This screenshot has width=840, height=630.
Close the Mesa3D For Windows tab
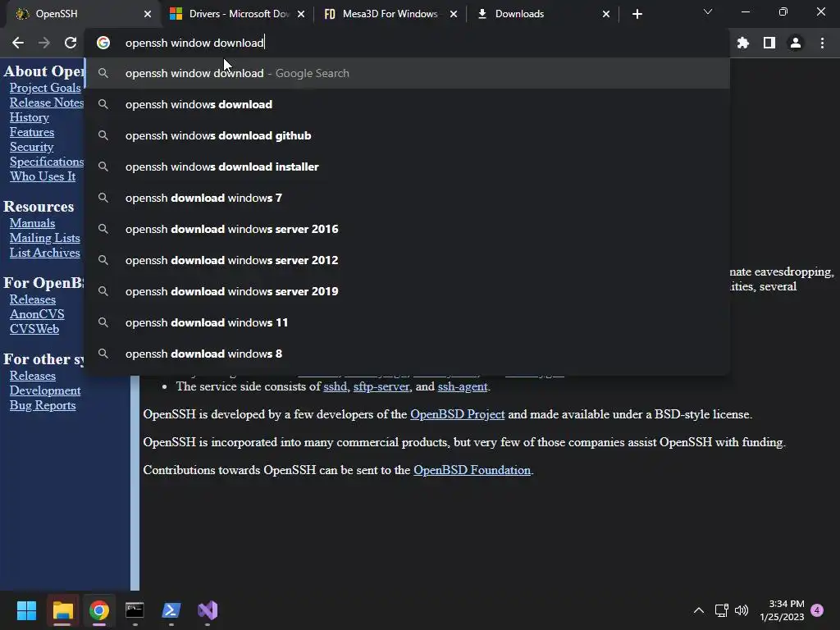point(454,14)
